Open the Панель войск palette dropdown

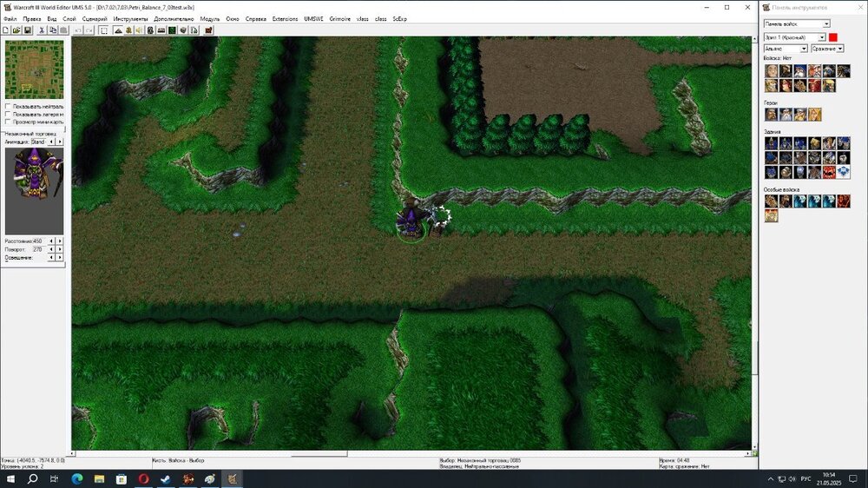click(796, 24)
